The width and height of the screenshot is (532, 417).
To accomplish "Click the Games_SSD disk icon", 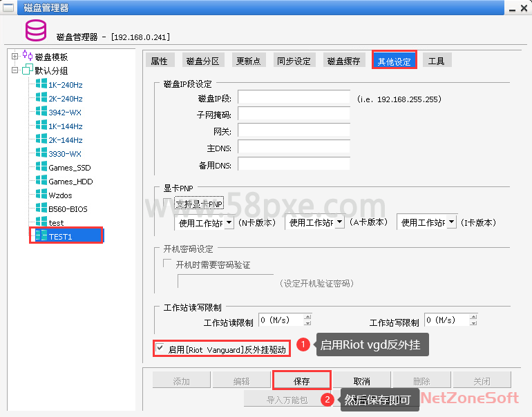I will [41, 167].
